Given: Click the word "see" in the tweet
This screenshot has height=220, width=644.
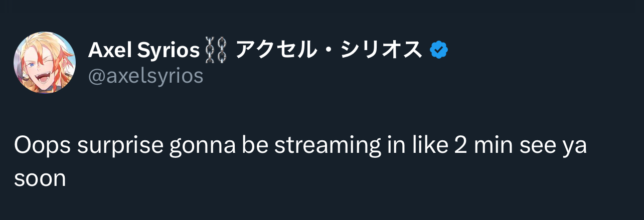Looking at the screenshot, I should [x=541, y=146].
